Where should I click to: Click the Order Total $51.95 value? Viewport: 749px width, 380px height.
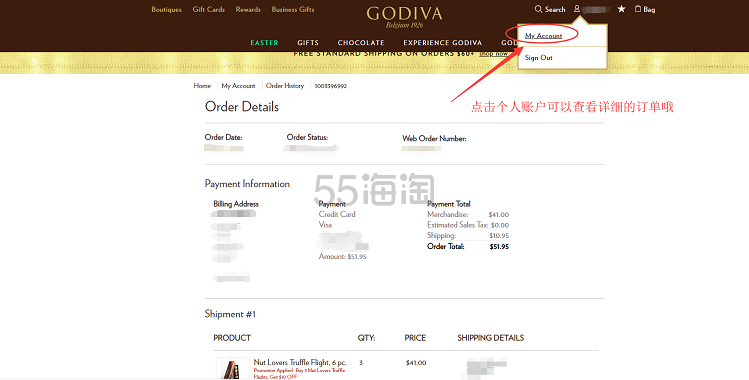[499, 247]
